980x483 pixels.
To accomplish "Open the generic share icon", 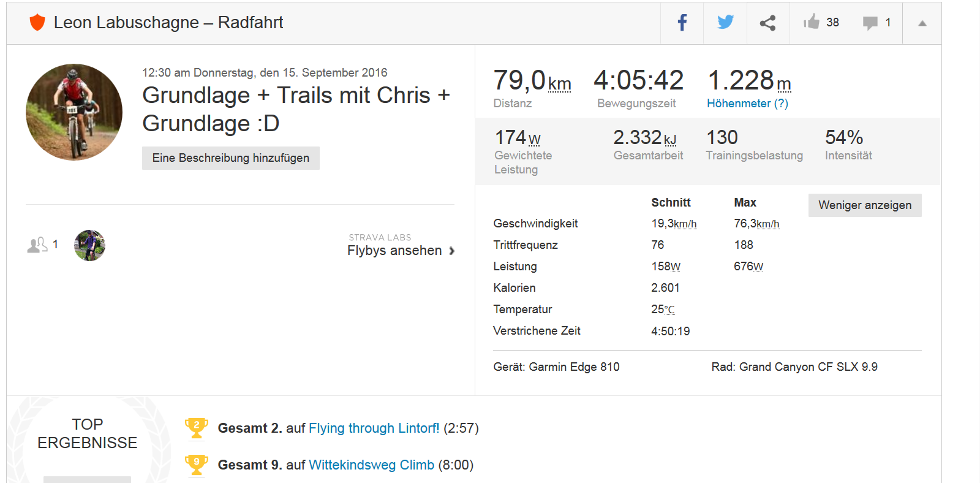I will [x=767, y=23].
